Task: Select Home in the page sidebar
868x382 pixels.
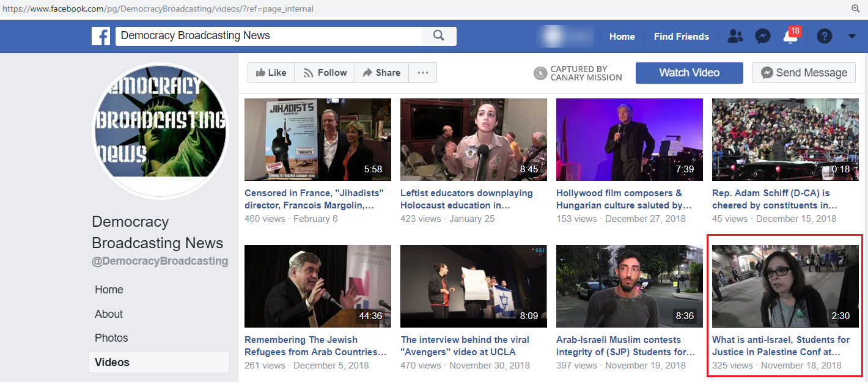Action: (109, 290)
